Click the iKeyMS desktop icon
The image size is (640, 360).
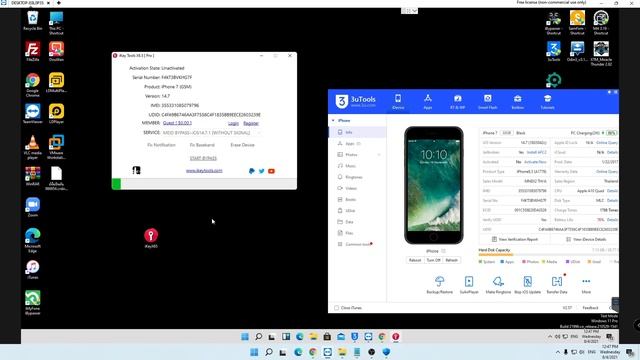[x=151, y=238]
